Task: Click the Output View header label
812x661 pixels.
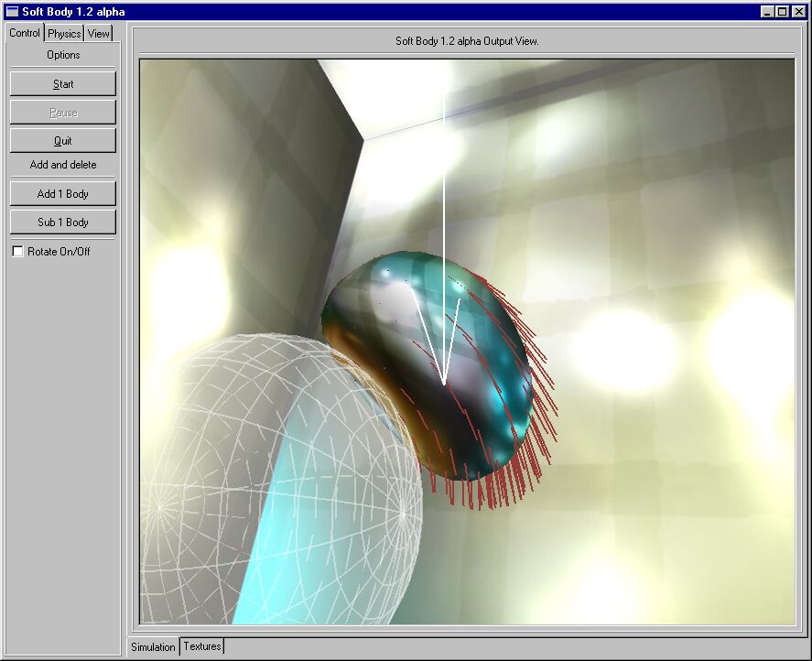Action: pos(467,41)
